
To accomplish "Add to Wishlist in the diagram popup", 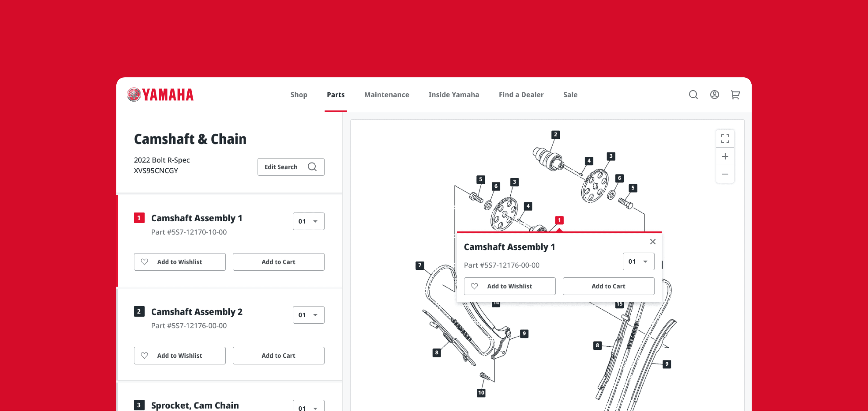I will 510,286.
